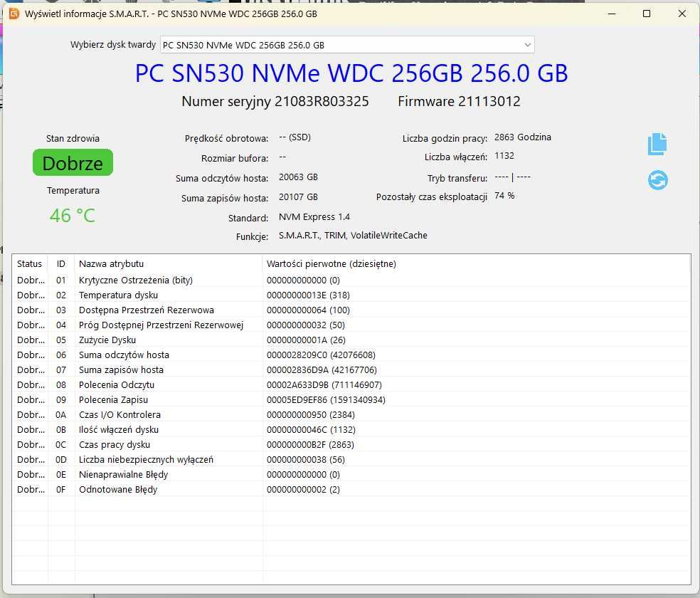Click the green Dobrze health status badge
Viewport: 700px width, 598px height.
pos(73,162)
